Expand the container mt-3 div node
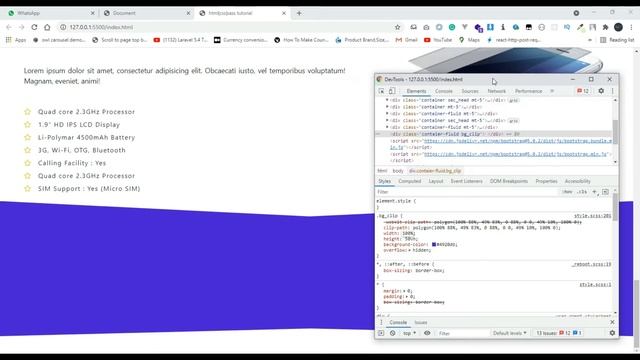Image resolution: width=640 pixels, height=360 pixels. (387, 107)
